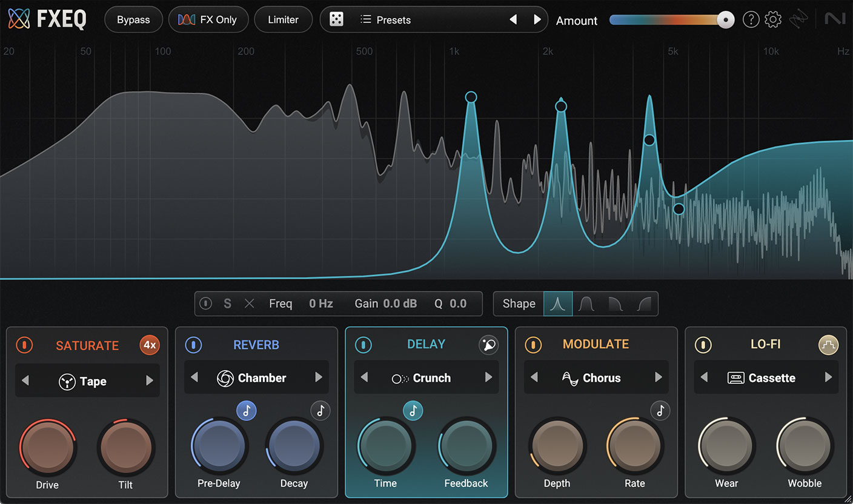This screenshot has height=504, width=853.
Task: Click the Saturate Tilt knob
Action: tap(125, 447)
